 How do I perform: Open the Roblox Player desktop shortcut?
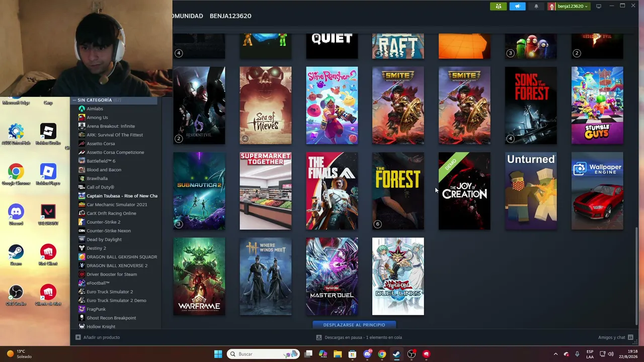point(48,174)
